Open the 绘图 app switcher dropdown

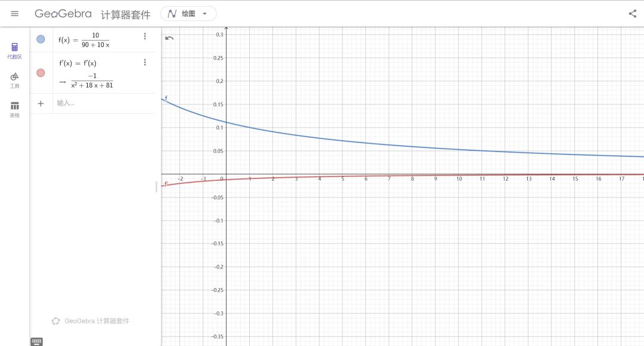coord(188,14)
